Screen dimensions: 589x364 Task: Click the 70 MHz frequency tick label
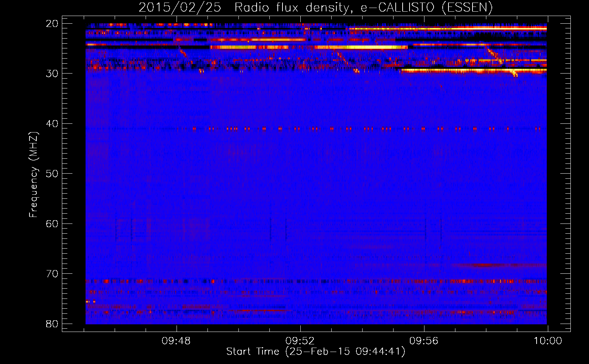coord(52,274)
